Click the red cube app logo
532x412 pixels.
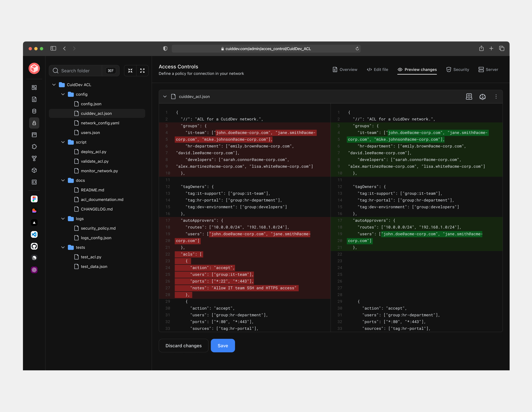[34, 68]
